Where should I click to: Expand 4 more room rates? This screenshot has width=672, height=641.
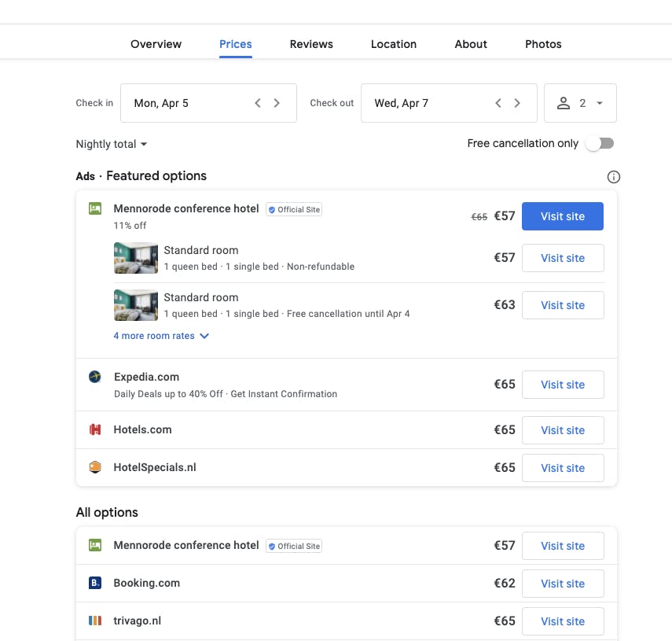(x=161, y=336)
